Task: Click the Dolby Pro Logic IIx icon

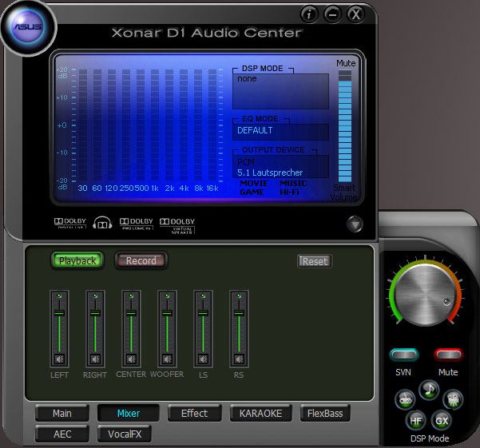Action: click(137, 224)
